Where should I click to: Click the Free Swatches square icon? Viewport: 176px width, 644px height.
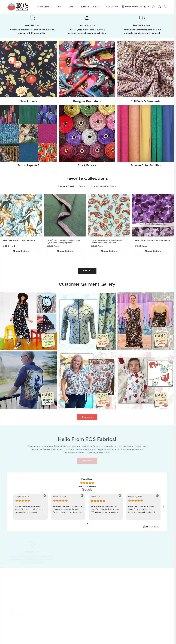point(32,18)
